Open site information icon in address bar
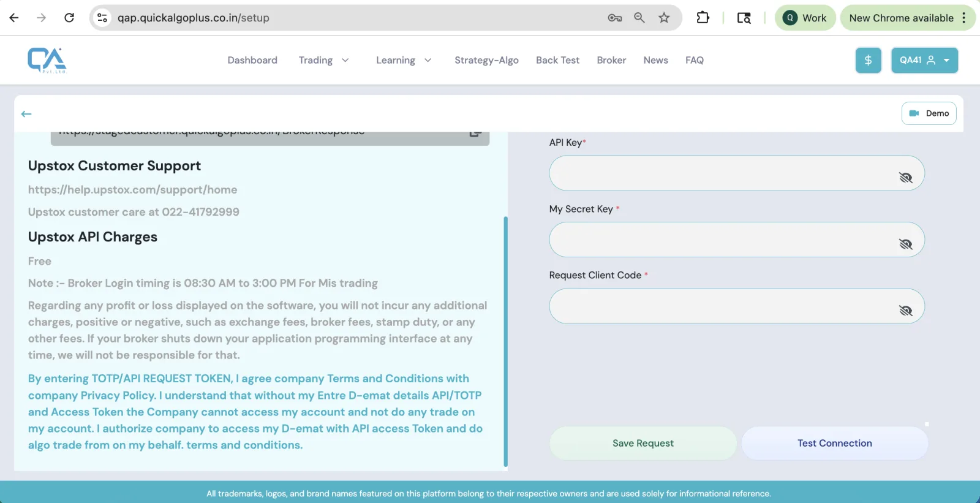980x503 pixels. (102, 18)
